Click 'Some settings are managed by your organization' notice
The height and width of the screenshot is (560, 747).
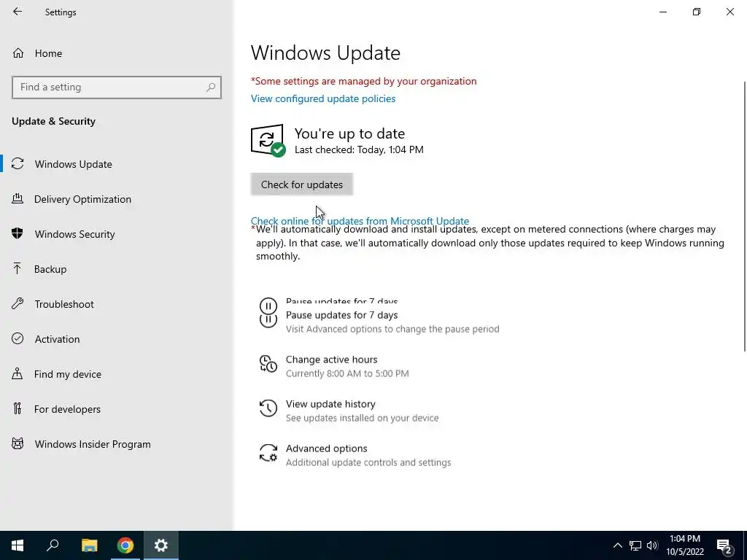pyautogui.click(x=363, y=81)
